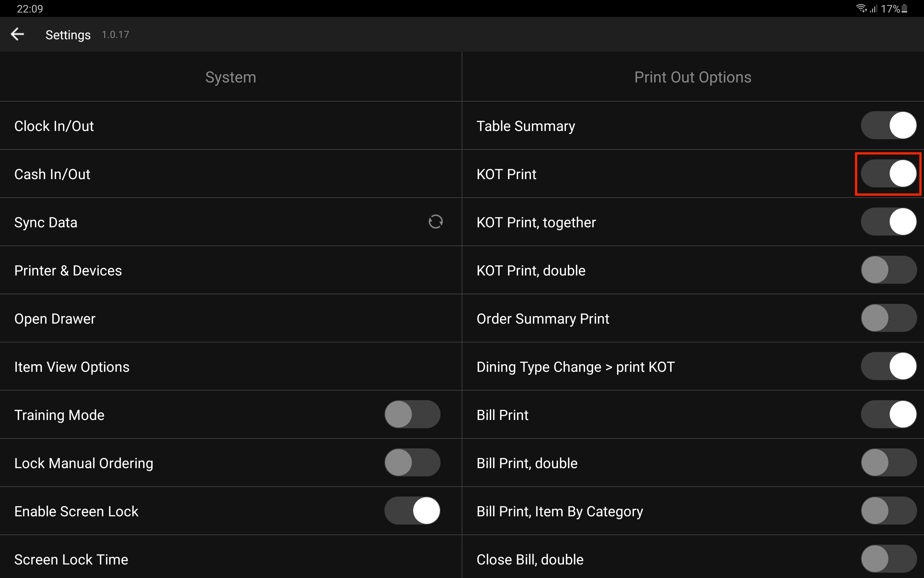This screenshot has width=924, height=578.
Task: Disable the KOT Print switch
Action: tap(888, 174)
